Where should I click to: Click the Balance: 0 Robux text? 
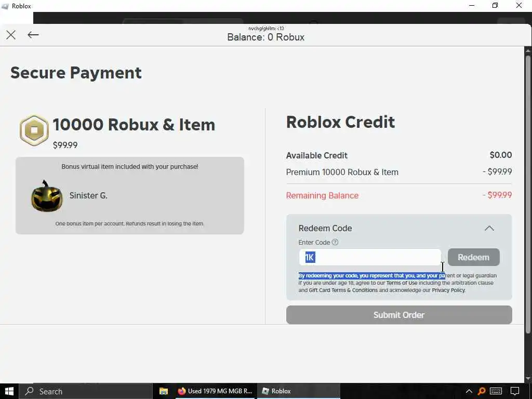tap(265, 37)
